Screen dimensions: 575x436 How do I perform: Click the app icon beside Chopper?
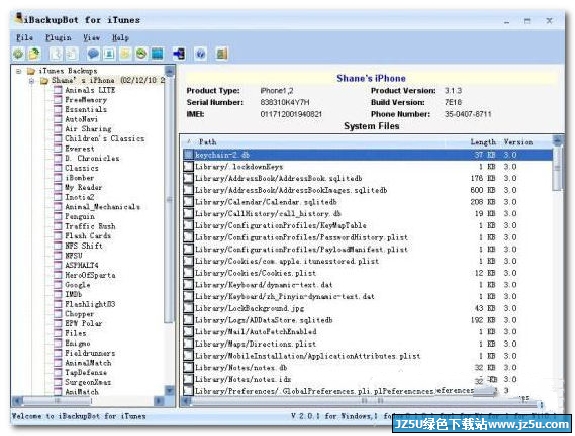58,314
